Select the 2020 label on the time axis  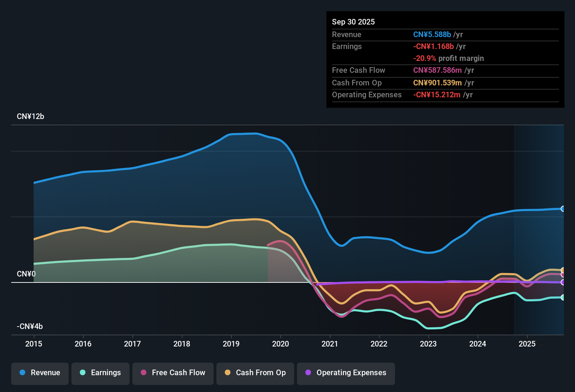[x=280, y=344]
